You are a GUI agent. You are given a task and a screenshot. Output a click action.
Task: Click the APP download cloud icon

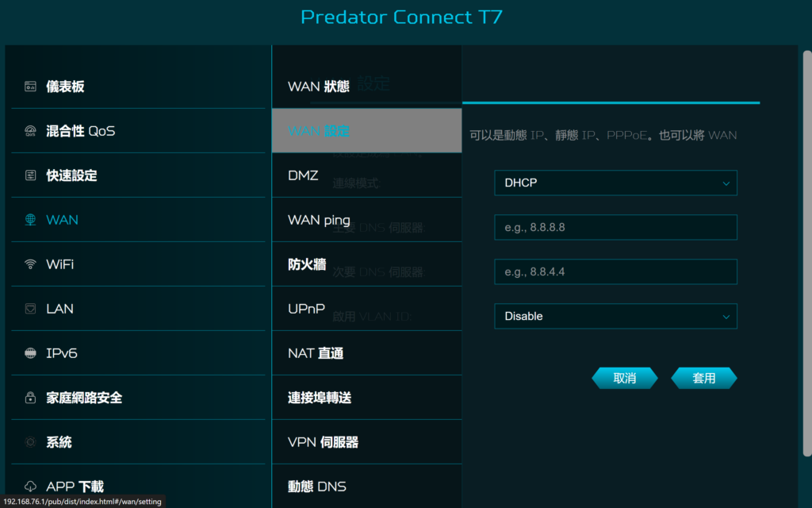[31, 487]
